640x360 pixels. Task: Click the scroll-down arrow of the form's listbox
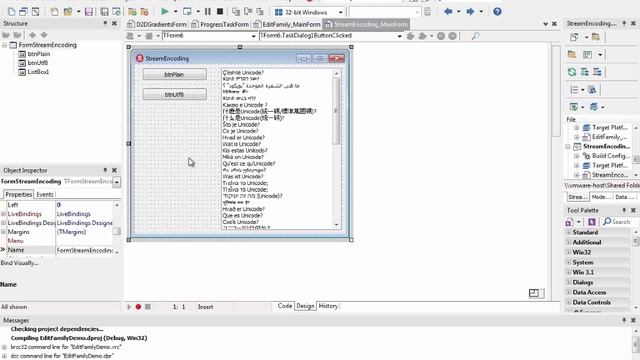pyautogui.click(x=337, y=224)
